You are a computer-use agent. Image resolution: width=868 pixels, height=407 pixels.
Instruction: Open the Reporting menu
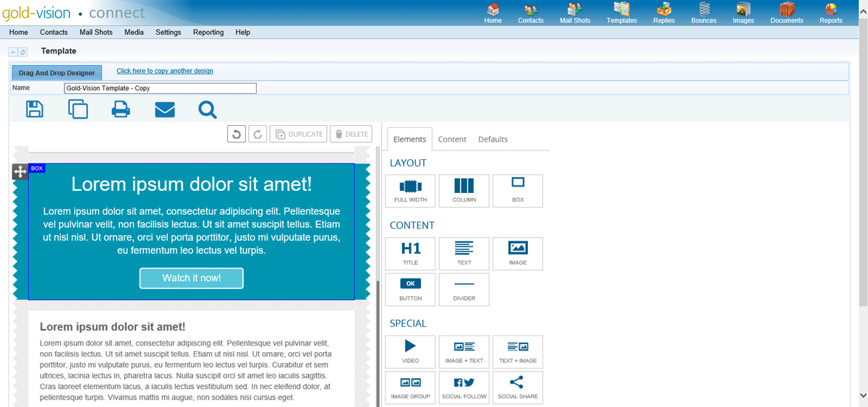pyautogui.click(x=208, y=33)
